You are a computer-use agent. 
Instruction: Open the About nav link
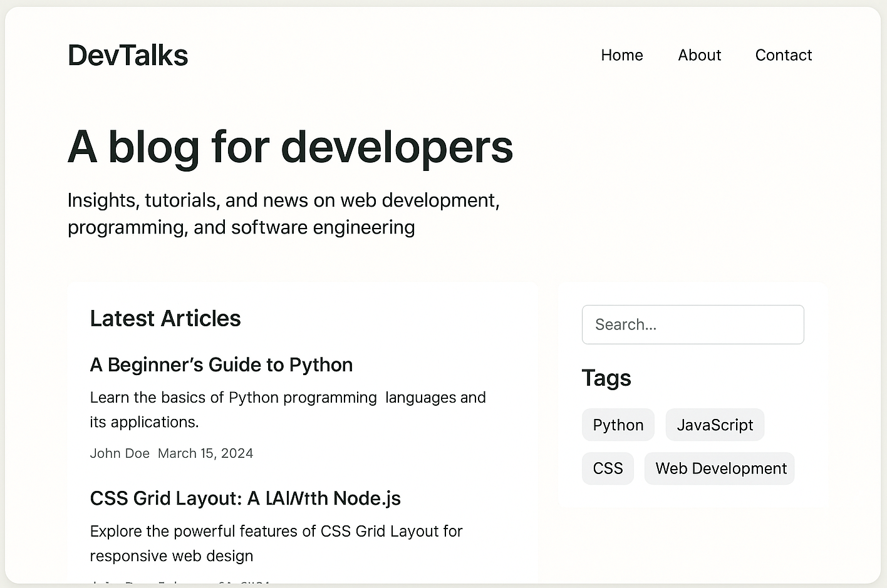[x=699, y=55]
